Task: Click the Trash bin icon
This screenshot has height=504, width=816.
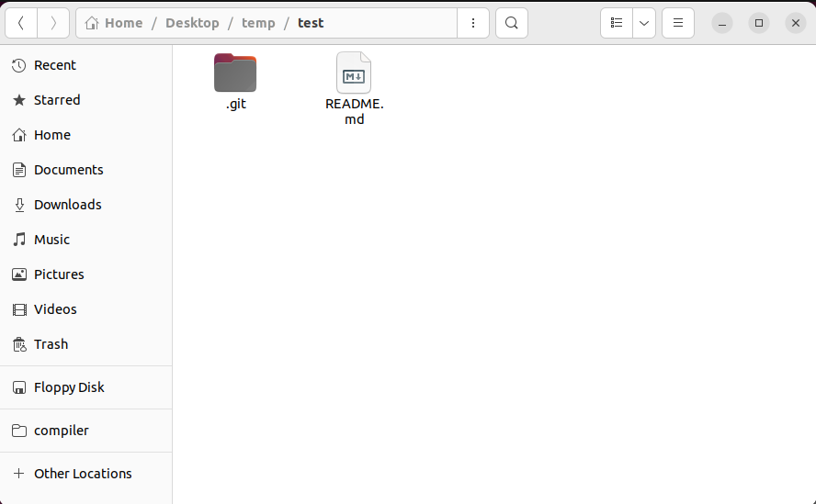Action: (x=19, y=344)
